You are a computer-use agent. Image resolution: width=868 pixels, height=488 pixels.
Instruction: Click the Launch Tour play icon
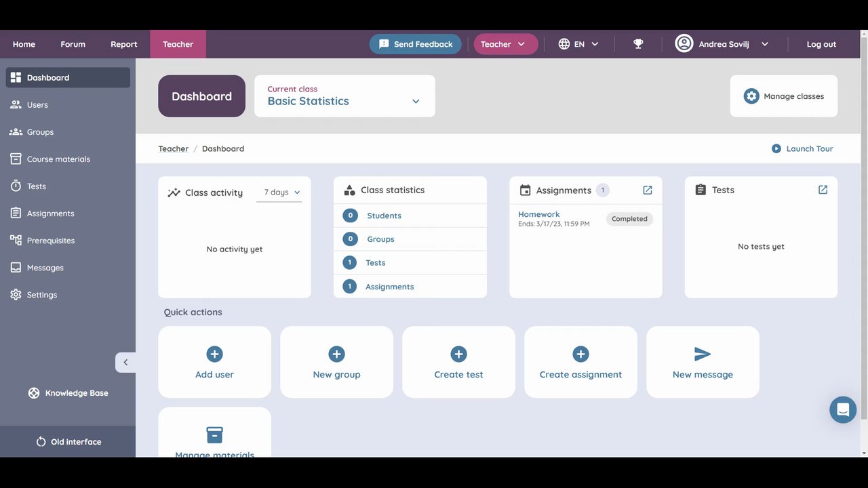[x=776, y=148]
